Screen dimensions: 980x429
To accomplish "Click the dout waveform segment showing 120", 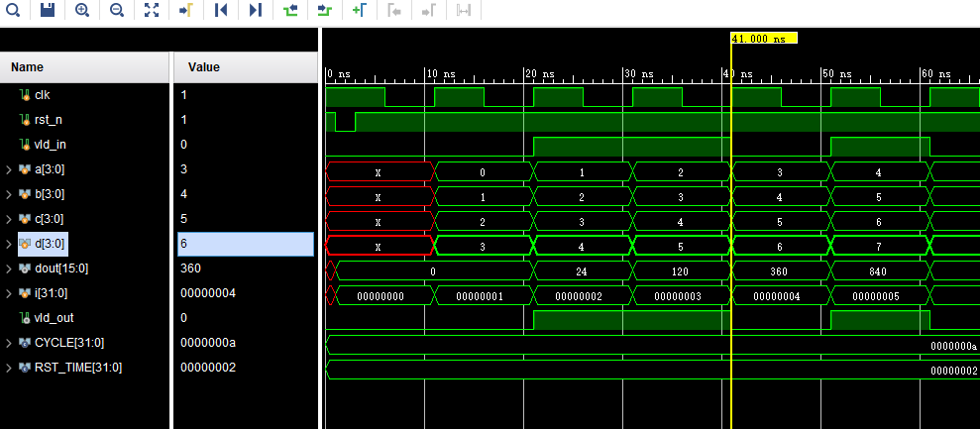I will pos(680,272).
